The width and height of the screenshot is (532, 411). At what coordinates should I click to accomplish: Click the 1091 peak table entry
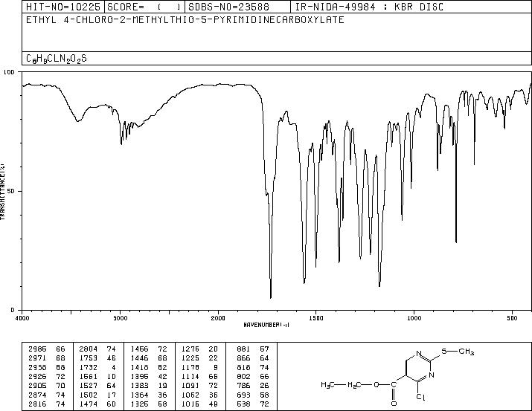click(x=200, y=386)
